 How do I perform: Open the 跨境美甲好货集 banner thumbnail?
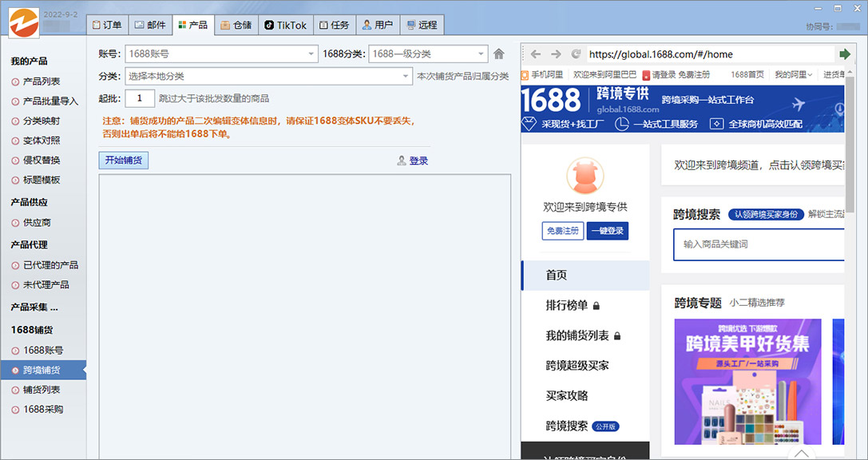[x=748, y=382]
